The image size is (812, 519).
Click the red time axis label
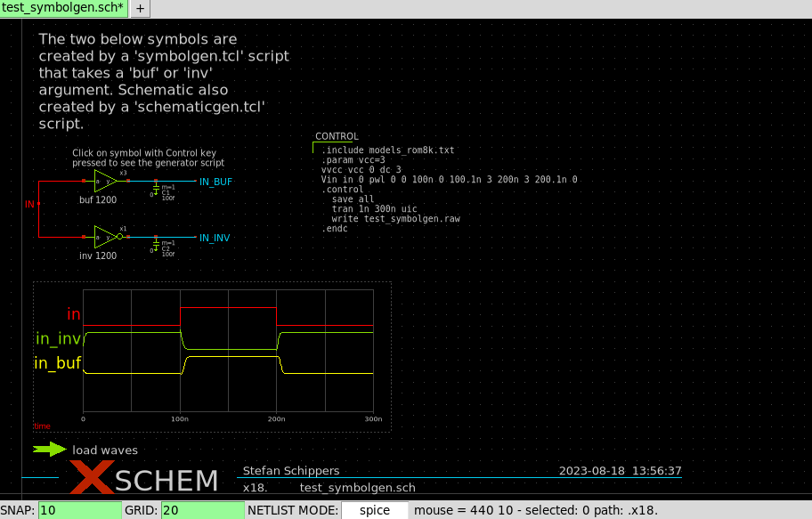[42, 427]
